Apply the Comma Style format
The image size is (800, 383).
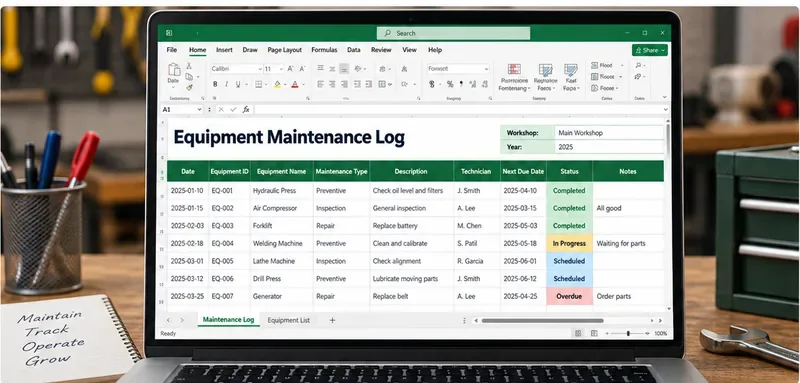(461, 84)
